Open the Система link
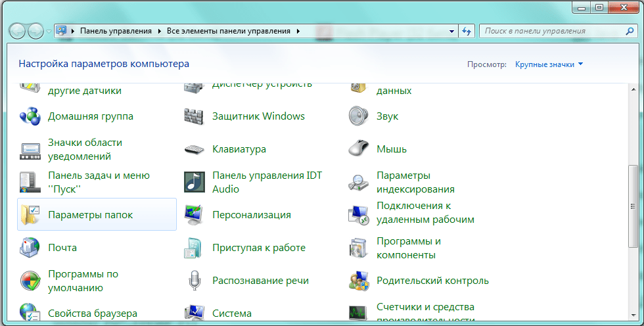 point(231,314)
